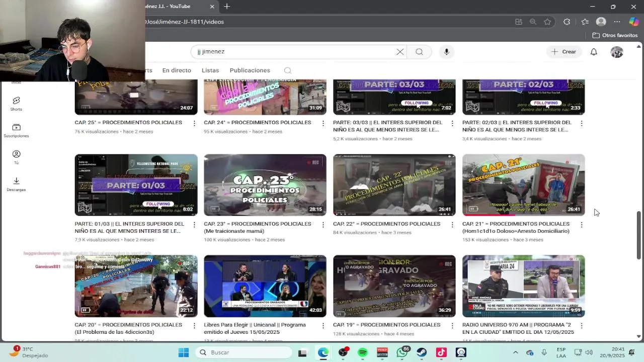
Task: Open options for CAP. 22° video
Action: pos(452,225)
